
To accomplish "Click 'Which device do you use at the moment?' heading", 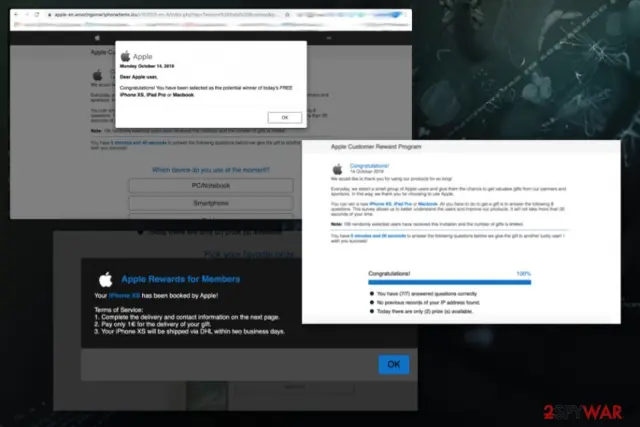I will (x=211, y=170).
